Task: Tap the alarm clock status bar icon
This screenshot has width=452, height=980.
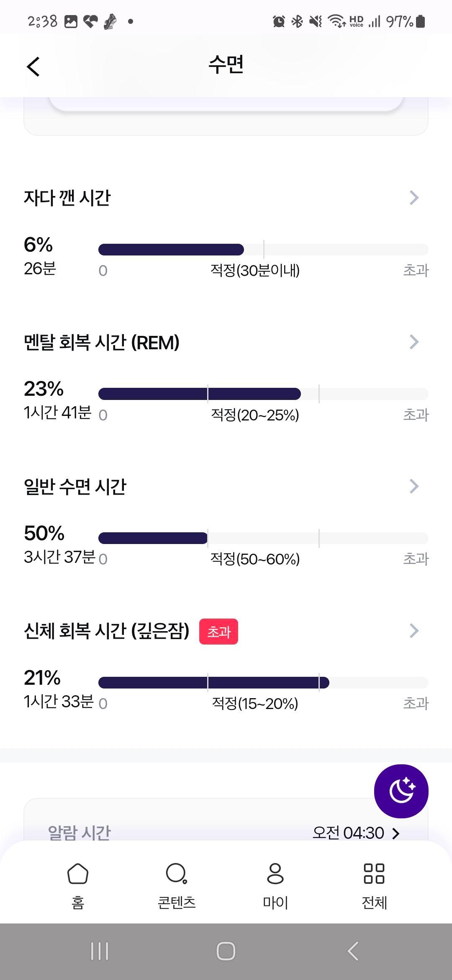Action: click(279, 21)
